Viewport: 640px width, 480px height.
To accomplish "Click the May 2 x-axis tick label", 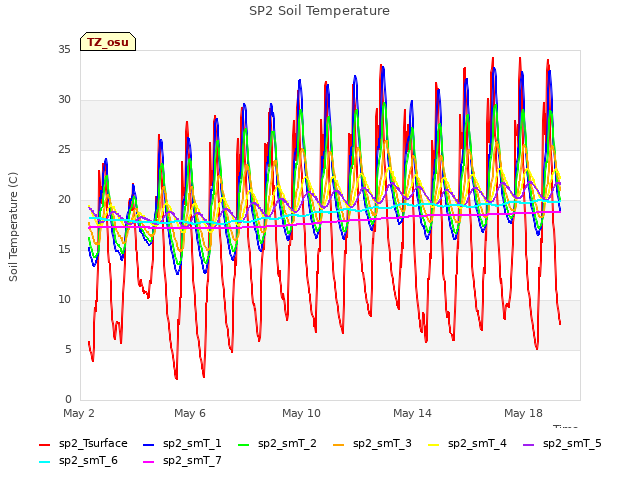I will 79,413.
